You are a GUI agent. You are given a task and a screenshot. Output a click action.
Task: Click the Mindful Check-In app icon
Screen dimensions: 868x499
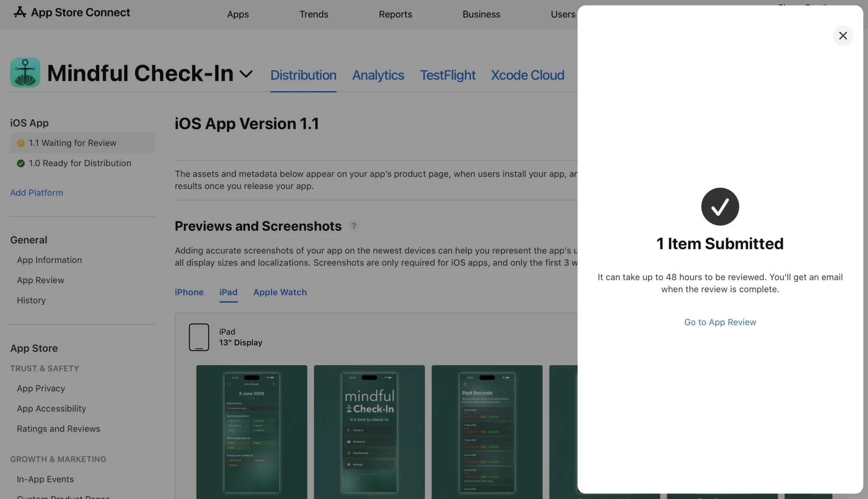(x=25, y=73)
